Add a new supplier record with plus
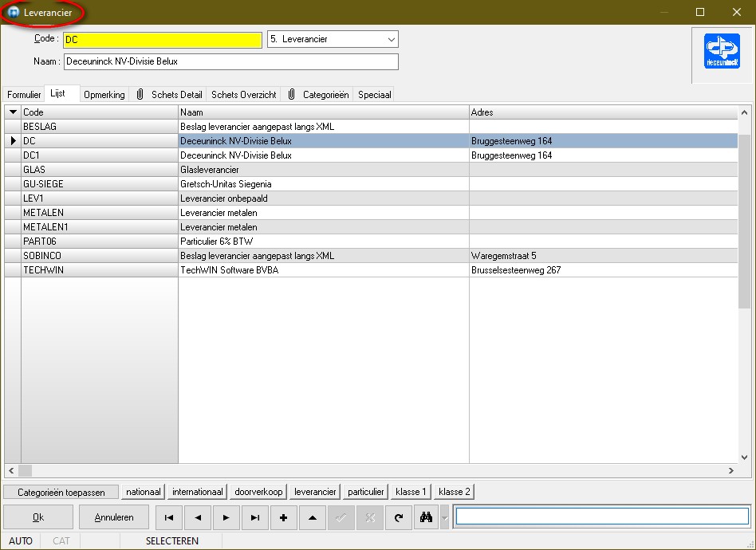This screenshot has width=756, height=550. coord(284,517)
